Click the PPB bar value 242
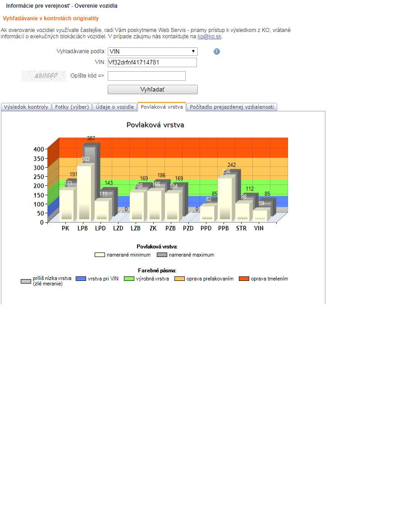The image size is (420, 514). click(232, 165)
